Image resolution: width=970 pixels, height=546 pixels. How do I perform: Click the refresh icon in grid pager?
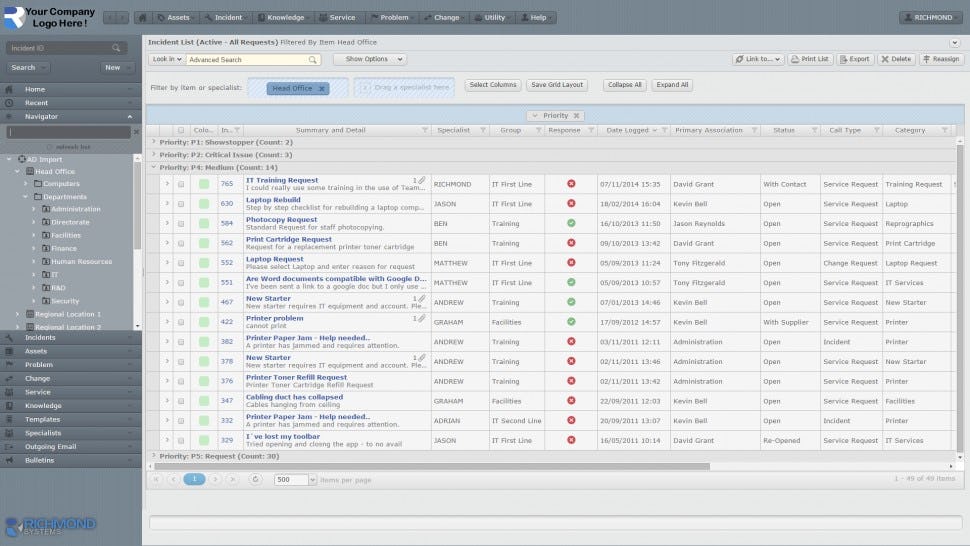click(x=256, y=479)
